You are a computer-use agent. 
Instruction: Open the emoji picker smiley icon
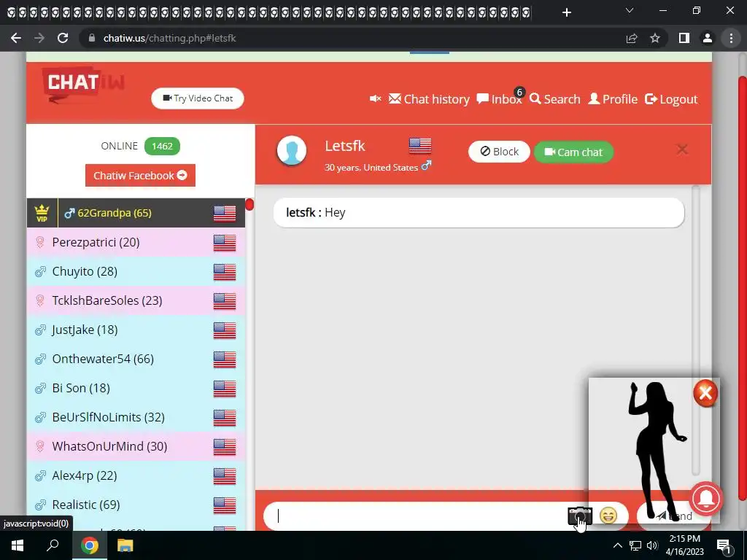[608, 516]
